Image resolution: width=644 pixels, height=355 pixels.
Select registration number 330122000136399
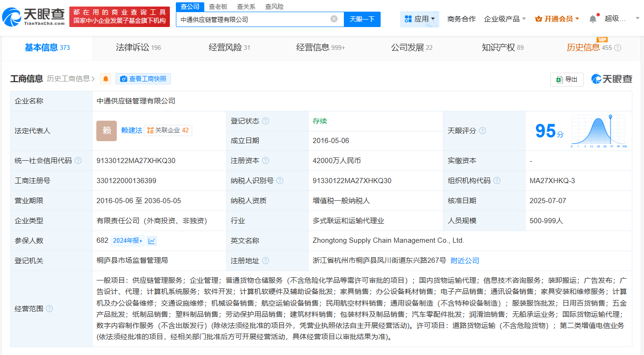[126, 181]
